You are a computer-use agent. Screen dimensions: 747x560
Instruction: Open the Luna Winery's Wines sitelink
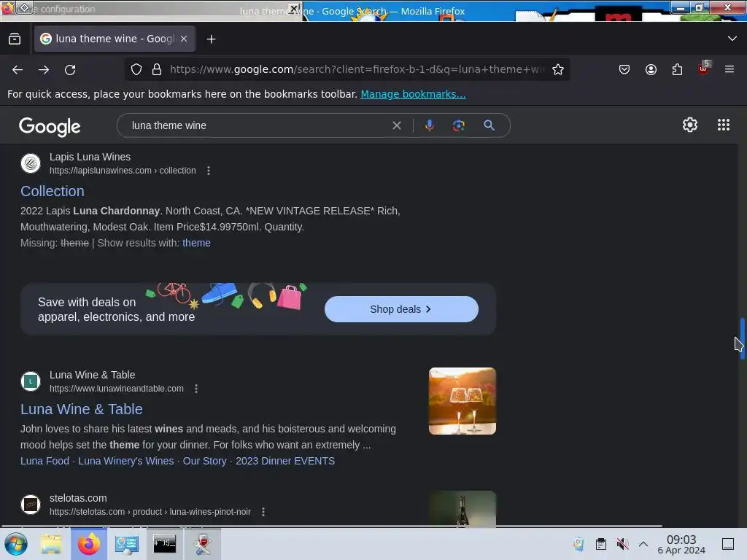pyautogui.click(x=125, y=461)
